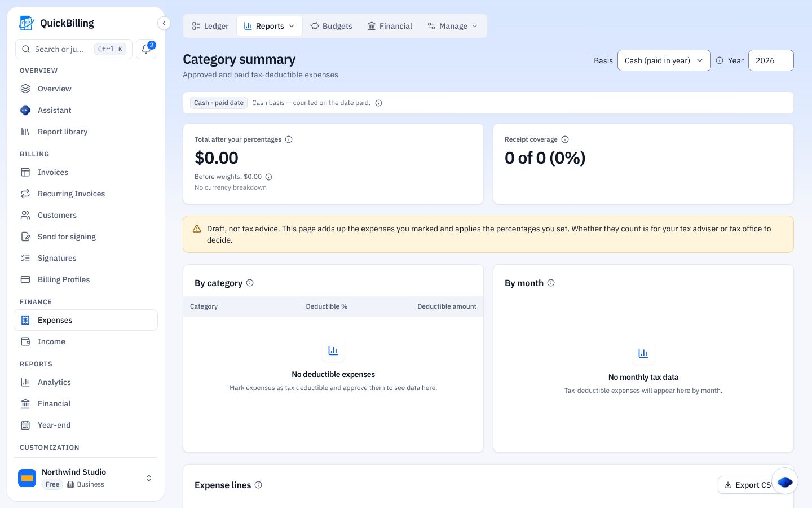Switch to the Ledger tab
This screenshot has height=508, width=812.
tap(210, 26)
